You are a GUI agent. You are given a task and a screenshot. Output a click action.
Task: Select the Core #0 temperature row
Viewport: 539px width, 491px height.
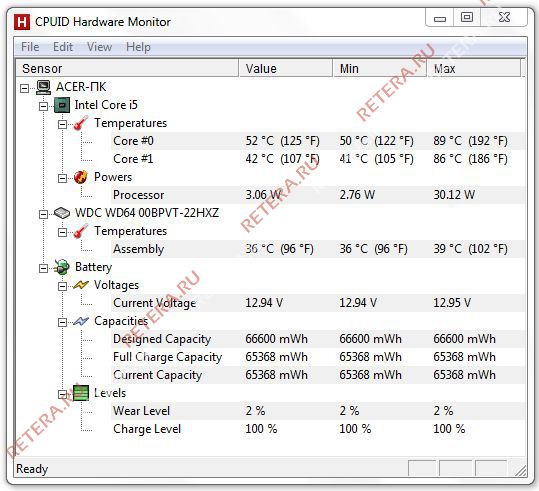[x=318, y=141]
